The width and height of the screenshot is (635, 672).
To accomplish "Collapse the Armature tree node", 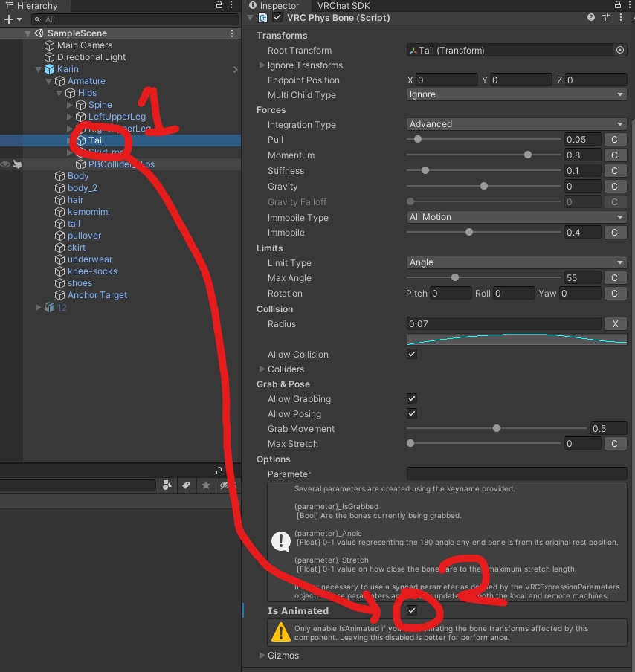I will 48,81.
